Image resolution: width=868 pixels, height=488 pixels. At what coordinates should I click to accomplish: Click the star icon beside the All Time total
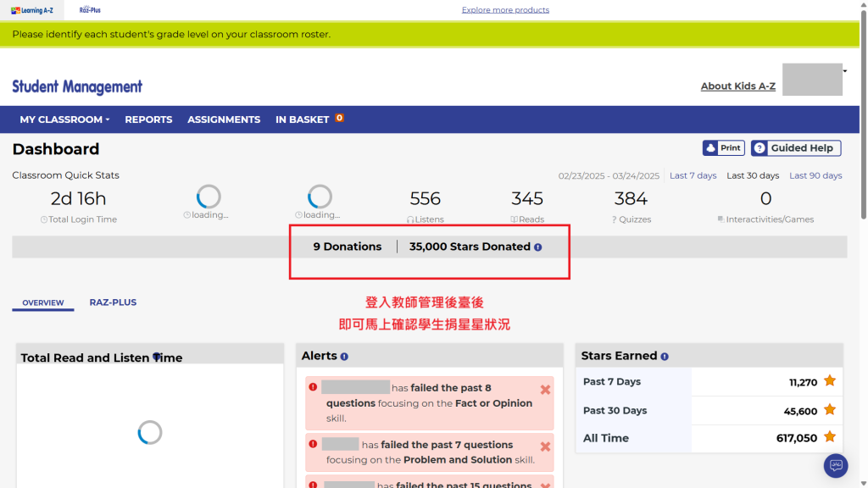(x=828, y=438)
